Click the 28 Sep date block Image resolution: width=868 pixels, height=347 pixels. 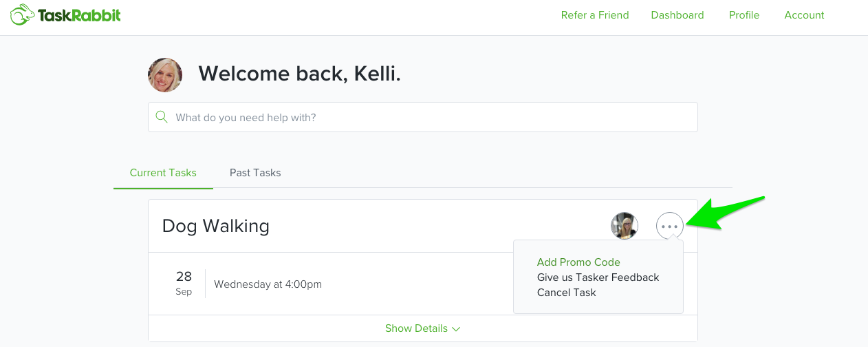click(x=184, y=283)
